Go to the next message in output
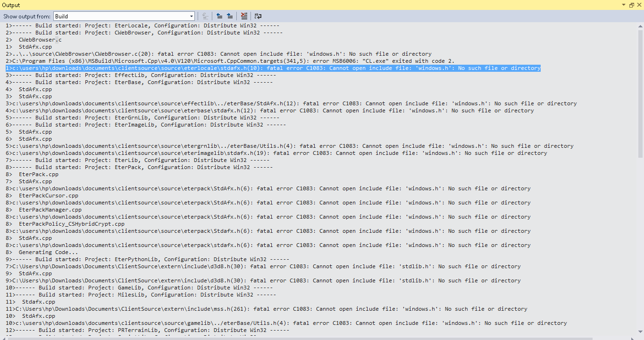The height and width of the screenshot is (340, 644). point(229,16)
